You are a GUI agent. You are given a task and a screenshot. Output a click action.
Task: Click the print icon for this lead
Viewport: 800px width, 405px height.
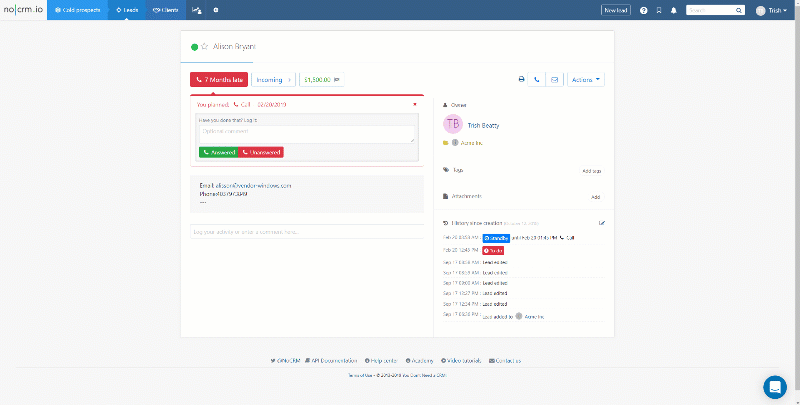521,79
